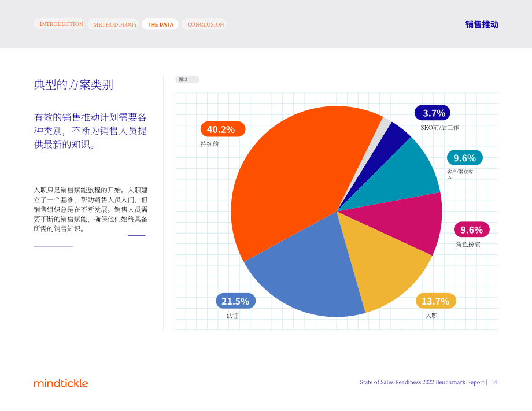Select the orange pie slice
This screenshot has height=411, width=532.
292,176
